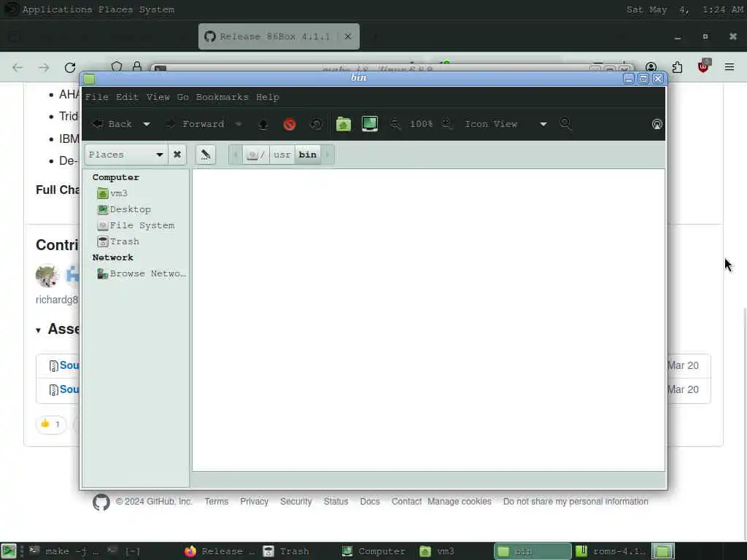Open the Home folder toolbar icon
747x560 pixels.
344,124
